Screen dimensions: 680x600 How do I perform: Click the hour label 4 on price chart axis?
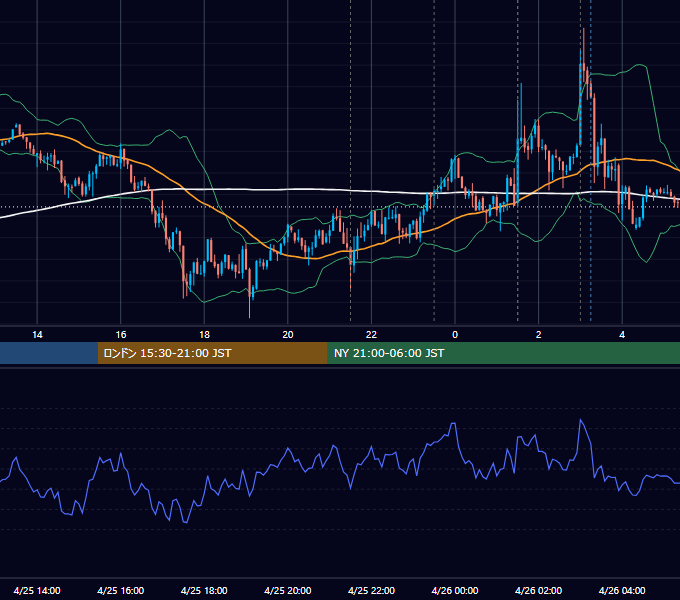[x=622, y=335]
